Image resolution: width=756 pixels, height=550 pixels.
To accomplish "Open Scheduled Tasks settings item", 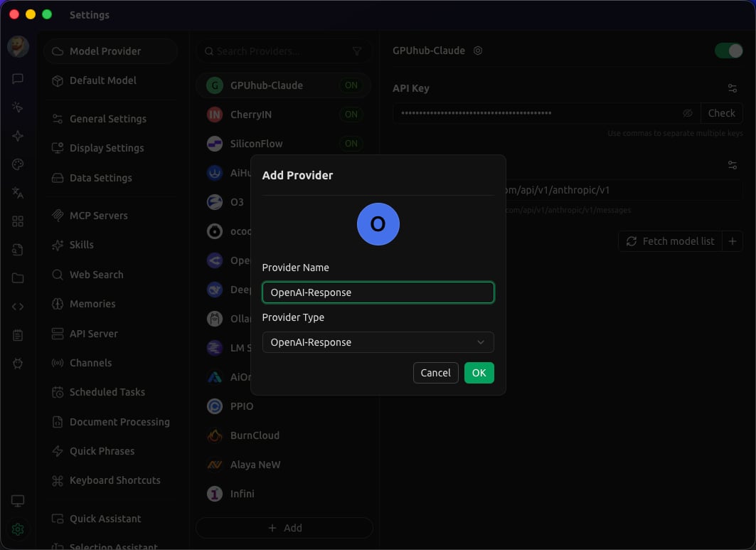I will tap(110, 392).
